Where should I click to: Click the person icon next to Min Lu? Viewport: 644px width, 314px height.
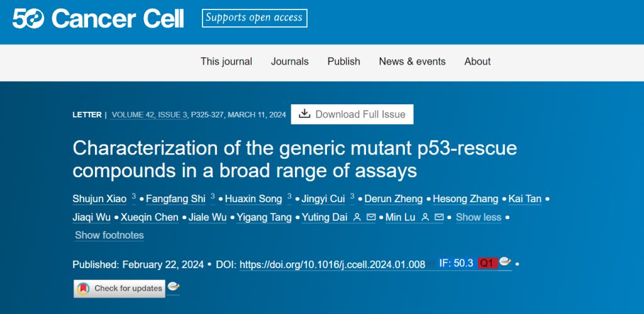click(425, 217)
